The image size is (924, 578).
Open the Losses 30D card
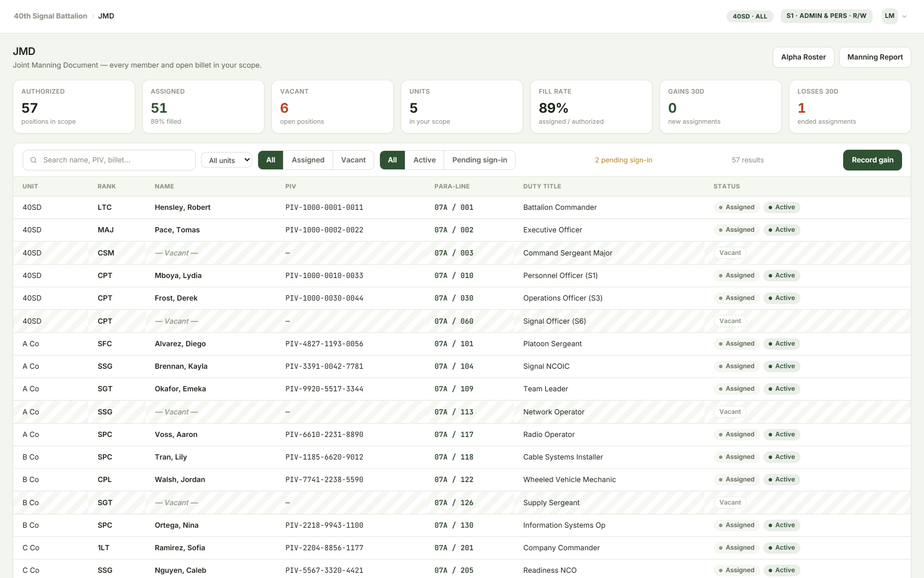point(850,107)
